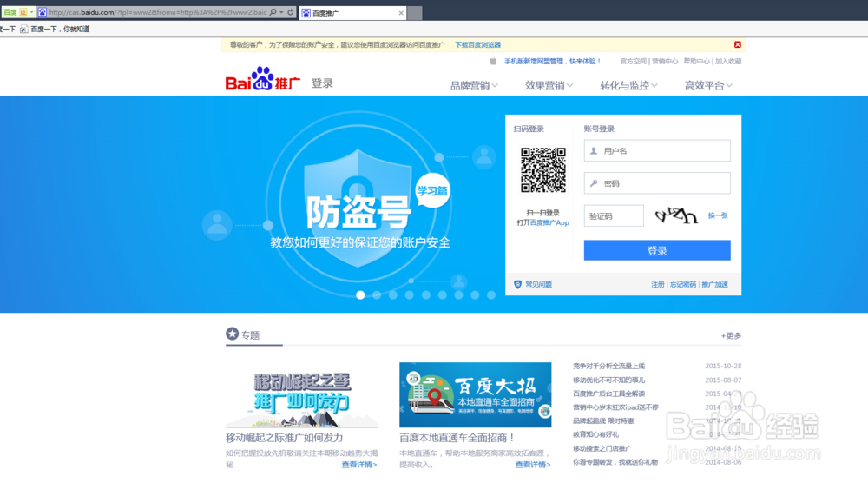Click the Baidu paw favicon in the address bar
This screenshot has height=483, width=868.
click(42, 11)
